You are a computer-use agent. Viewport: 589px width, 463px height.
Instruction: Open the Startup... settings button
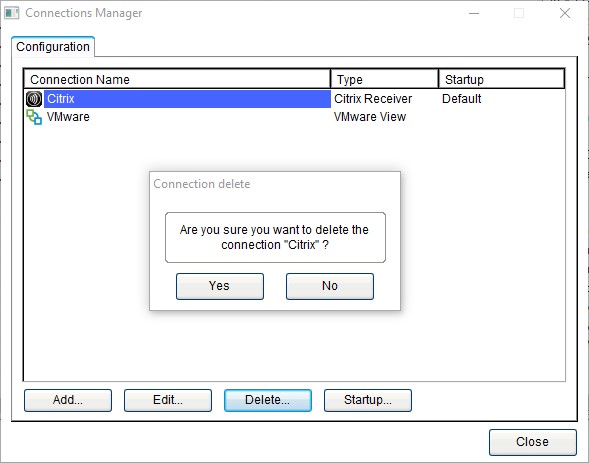point(368,400)
